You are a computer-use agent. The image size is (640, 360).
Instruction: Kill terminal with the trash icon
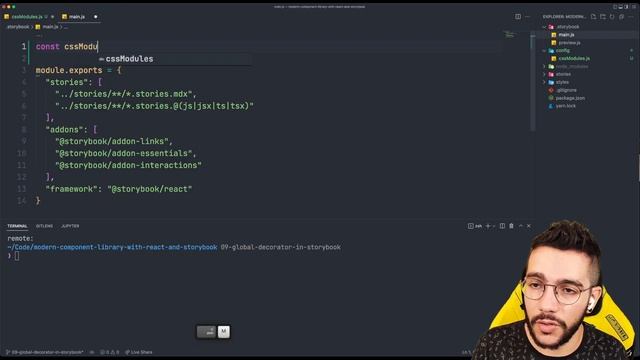[511, 226]
